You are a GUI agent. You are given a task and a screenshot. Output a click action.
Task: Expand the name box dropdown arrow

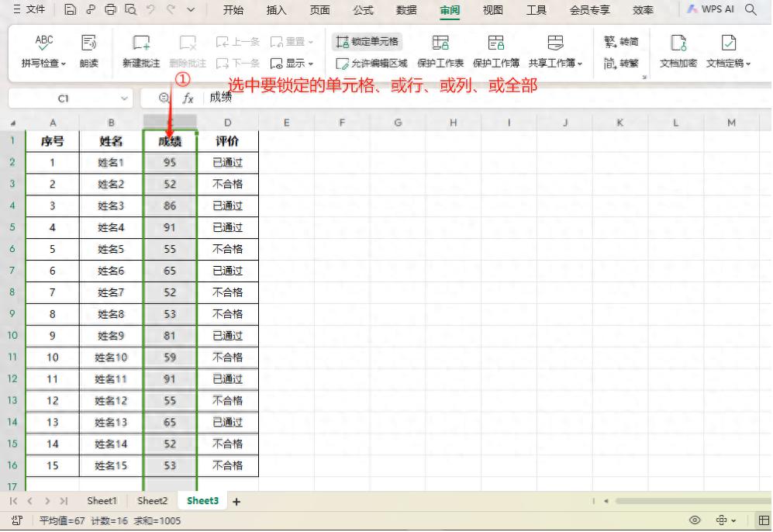(x=124, y=98)
